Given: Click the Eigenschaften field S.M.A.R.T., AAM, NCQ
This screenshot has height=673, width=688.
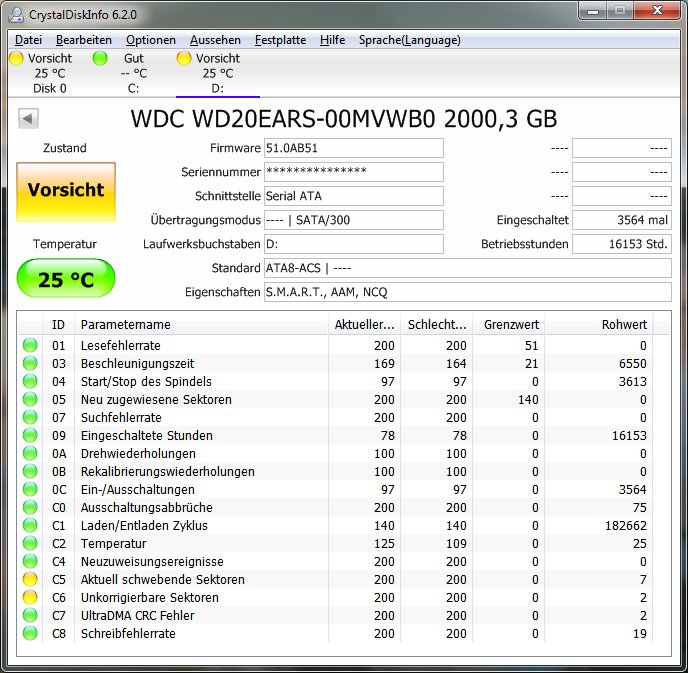Looking at the screenshot, I should point(468,292).
